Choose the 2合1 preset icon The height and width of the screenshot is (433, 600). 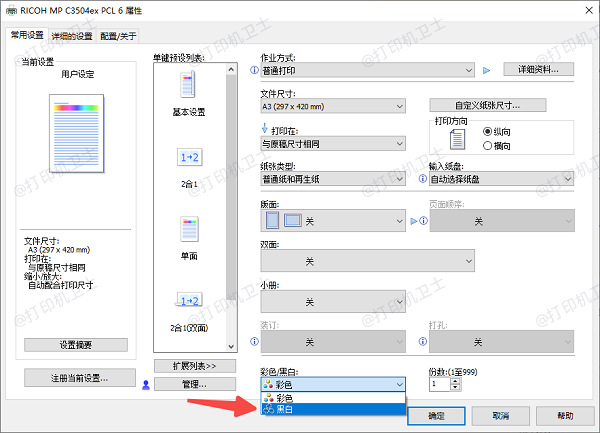point(189,157)
